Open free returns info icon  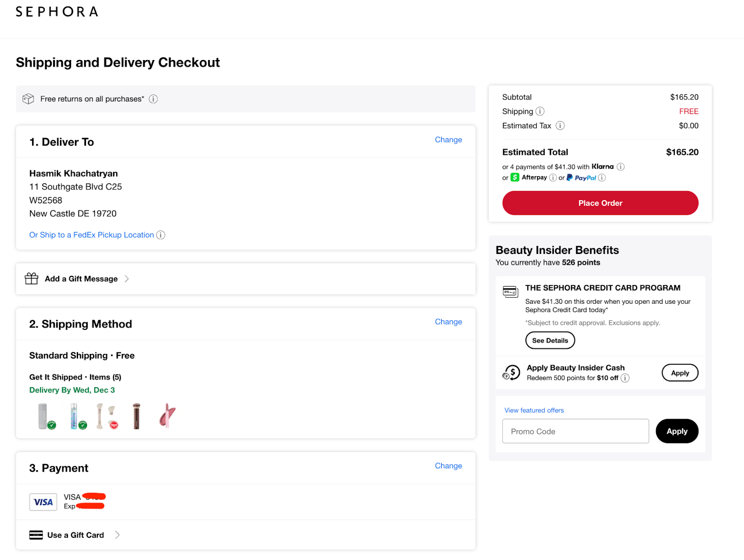[153, 99]
